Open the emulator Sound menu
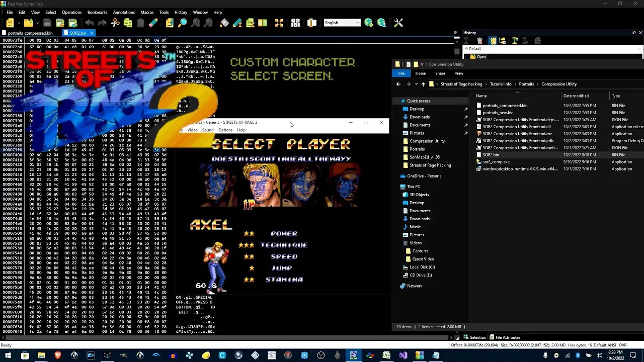The height and width of the screenshot is (362, 644). coord(208,130)
